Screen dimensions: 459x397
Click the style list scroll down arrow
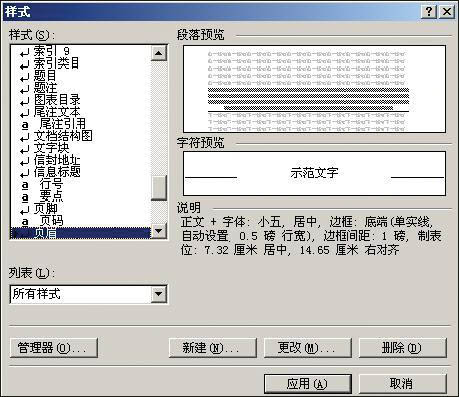(159, 231)
